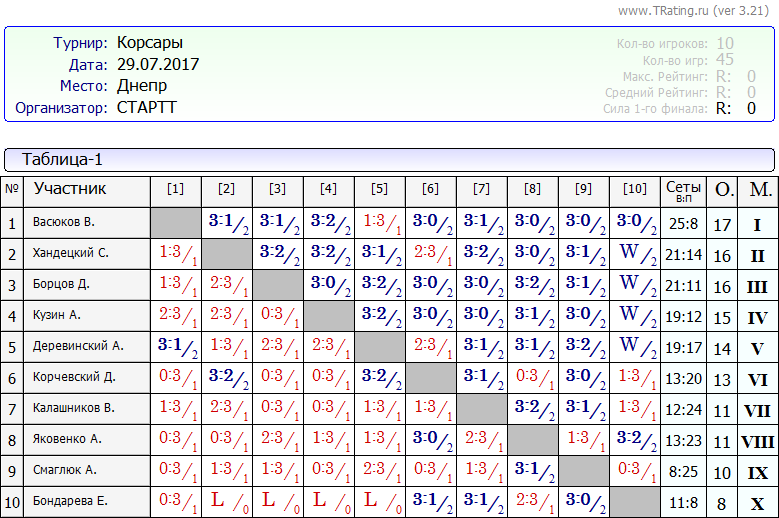Click on player Деревинский А.
The height and width of the screenshot is (518, 779).
pos(77,347)
